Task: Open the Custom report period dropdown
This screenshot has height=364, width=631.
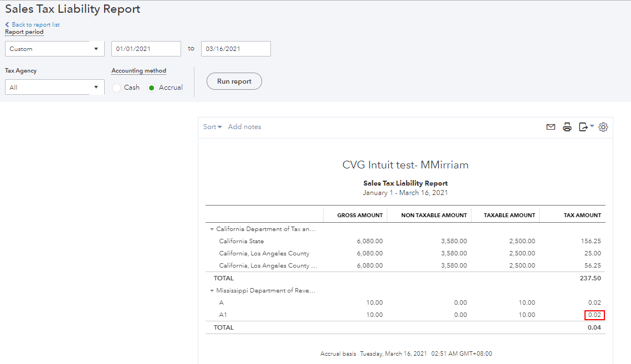Action: click(x=54, y=48)
